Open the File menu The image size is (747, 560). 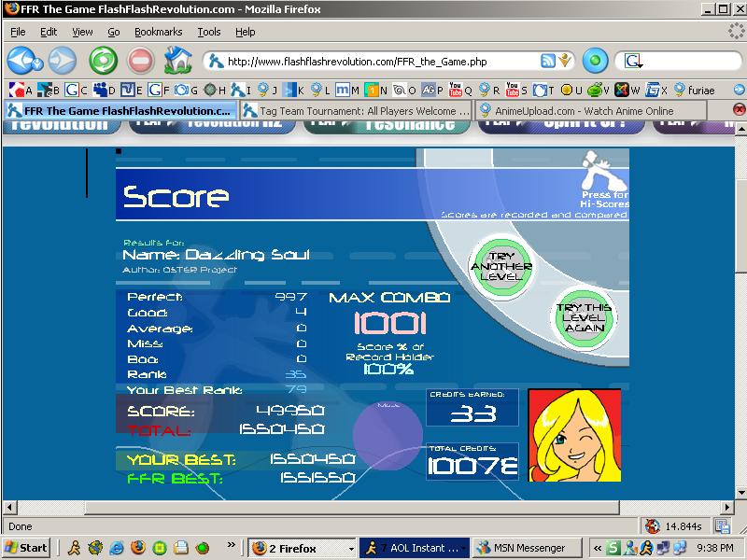(x=18, y=32)
